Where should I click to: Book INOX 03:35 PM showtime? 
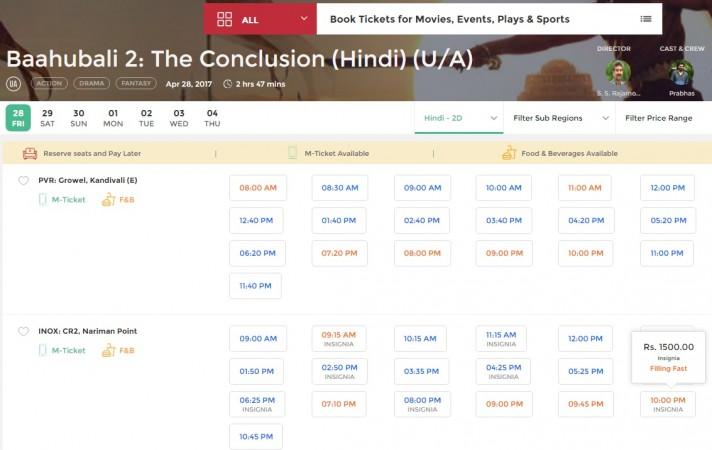[421, 371]
